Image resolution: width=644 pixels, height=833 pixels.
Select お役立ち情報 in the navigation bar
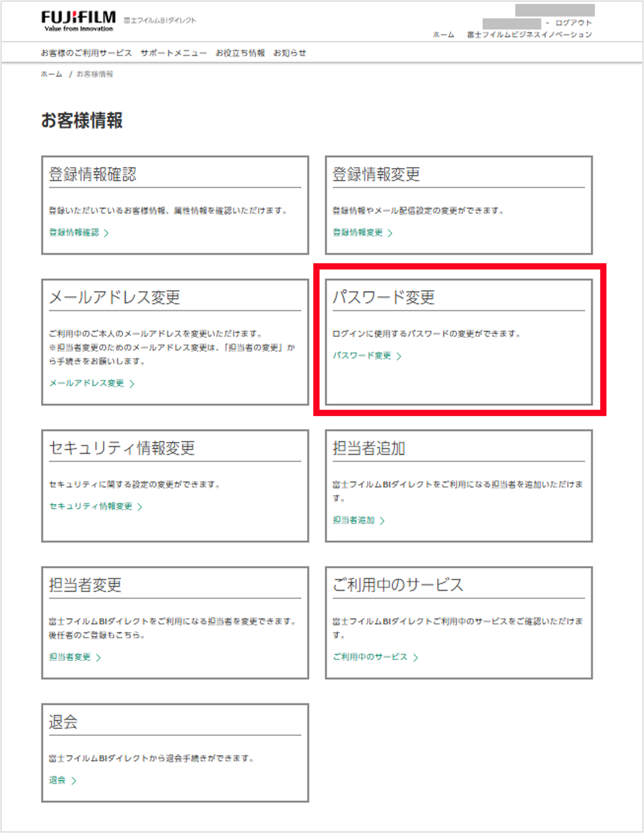[x=240, y=53]
